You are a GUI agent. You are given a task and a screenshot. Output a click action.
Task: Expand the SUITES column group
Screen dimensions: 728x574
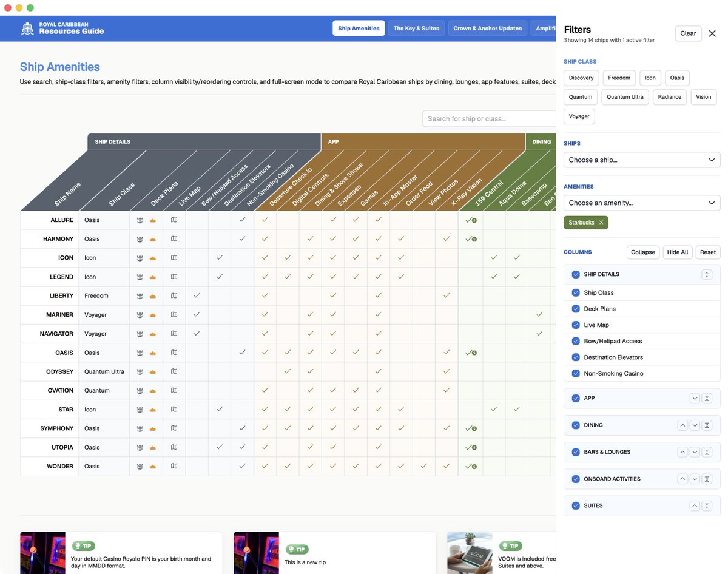coord(707,505)
